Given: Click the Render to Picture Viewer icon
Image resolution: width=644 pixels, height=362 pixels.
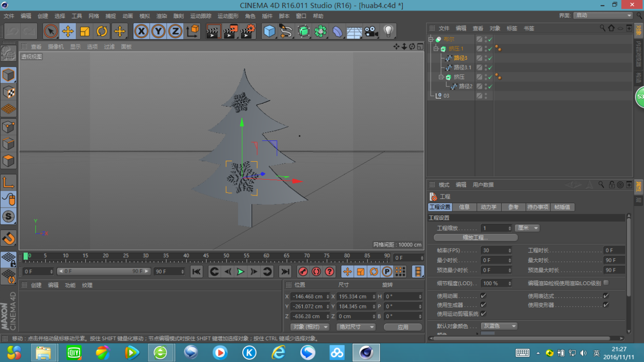Looking at the screenshot, I should coord(230,32).
